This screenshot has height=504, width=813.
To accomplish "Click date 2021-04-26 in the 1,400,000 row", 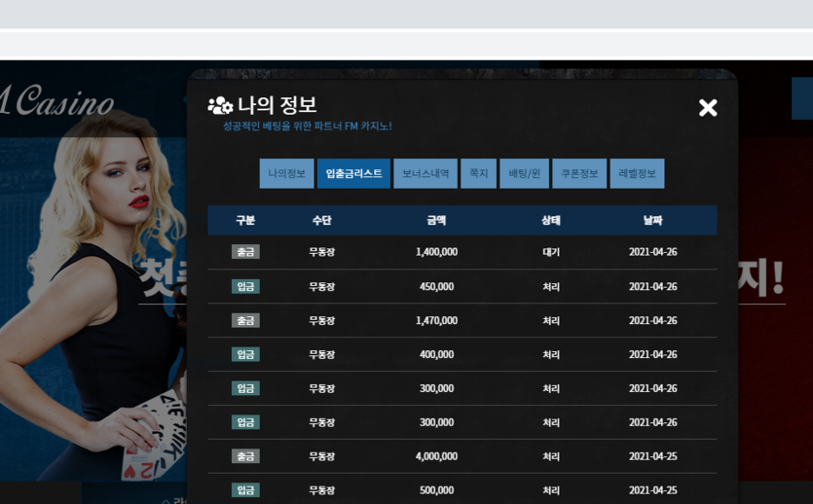I will click(x=652, y=252).
